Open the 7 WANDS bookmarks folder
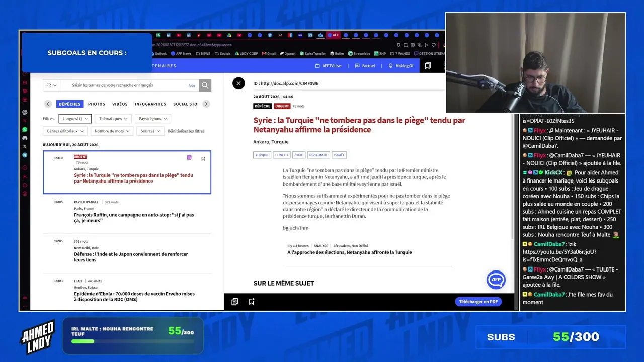This screenshot has height=362, width=644. pos(400,54)
